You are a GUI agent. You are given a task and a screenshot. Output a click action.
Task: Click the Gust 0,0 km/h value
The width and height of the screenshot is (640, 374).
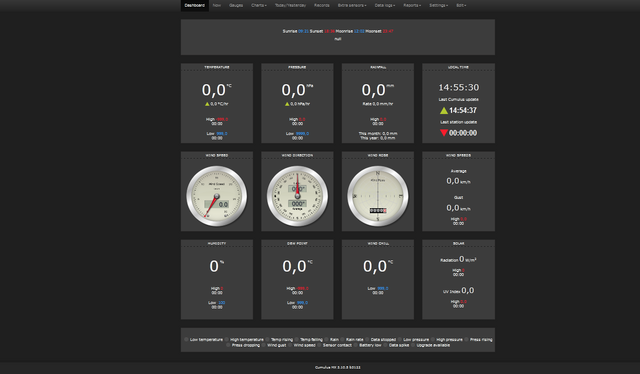(458, 208)
